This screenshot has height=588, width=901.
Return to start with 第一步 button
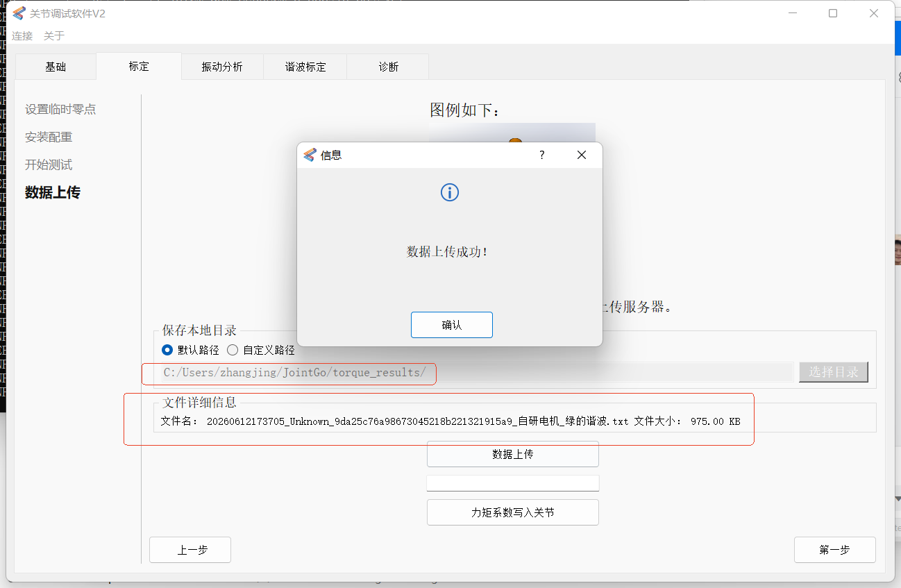pyautogui.click(x=835, y=550)
